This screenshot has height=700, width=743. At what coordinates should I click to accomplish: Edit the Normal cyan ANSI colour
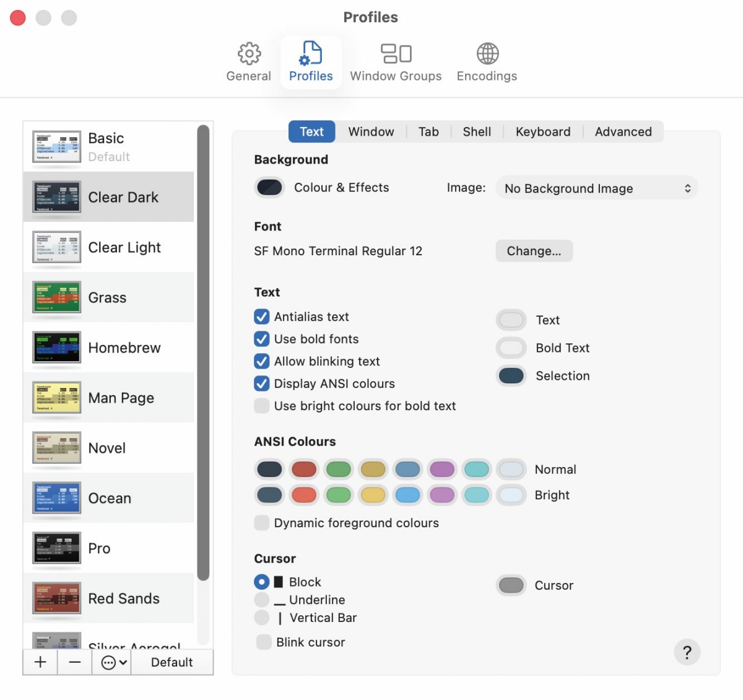pyautogui.click(x=477, y=469)
